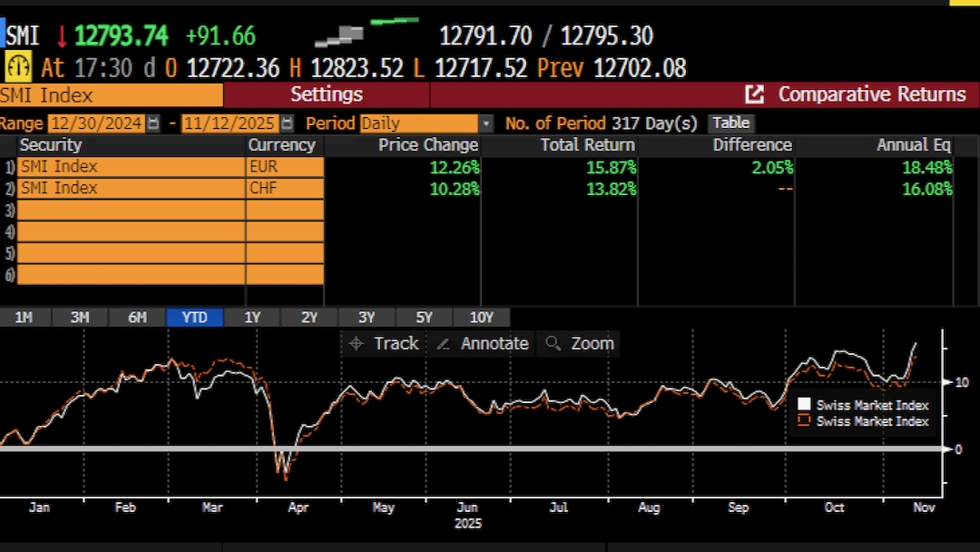
Task: Click the Table button
Action: 730,123
